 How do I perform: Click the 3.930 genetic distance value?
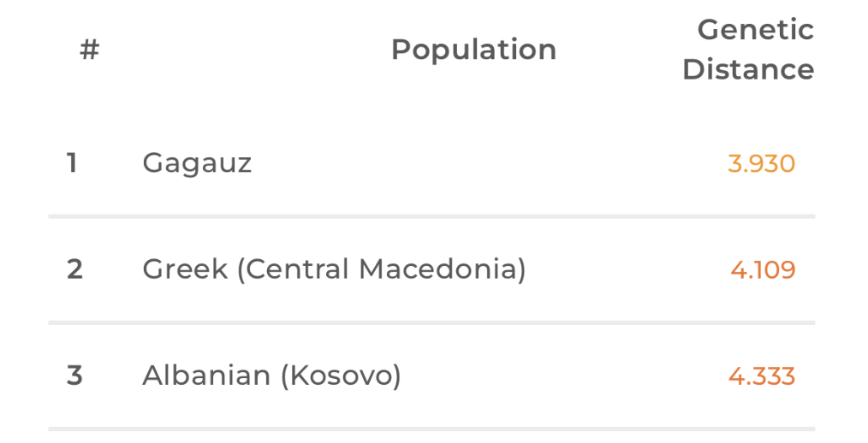(x=761, y=163)
